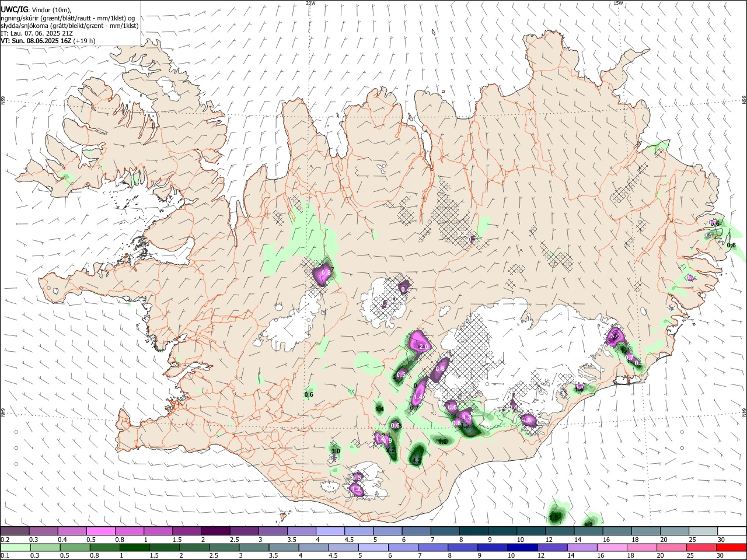
Task: Click the '4.2' precipitation value on map
Action: tap(417, 461)
